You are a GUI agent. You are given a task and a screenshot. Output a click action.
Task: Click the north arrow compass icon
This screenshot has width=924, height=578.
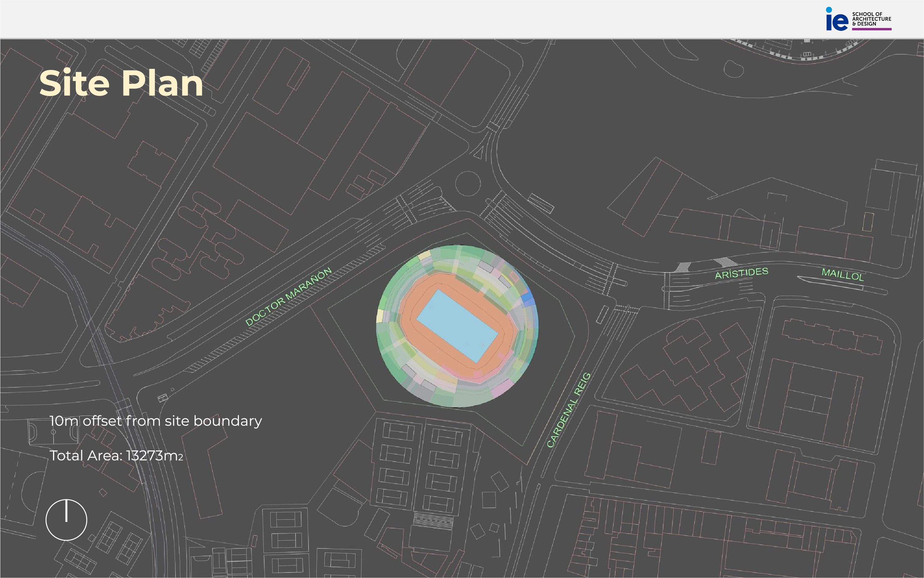(x=67, y=519)
